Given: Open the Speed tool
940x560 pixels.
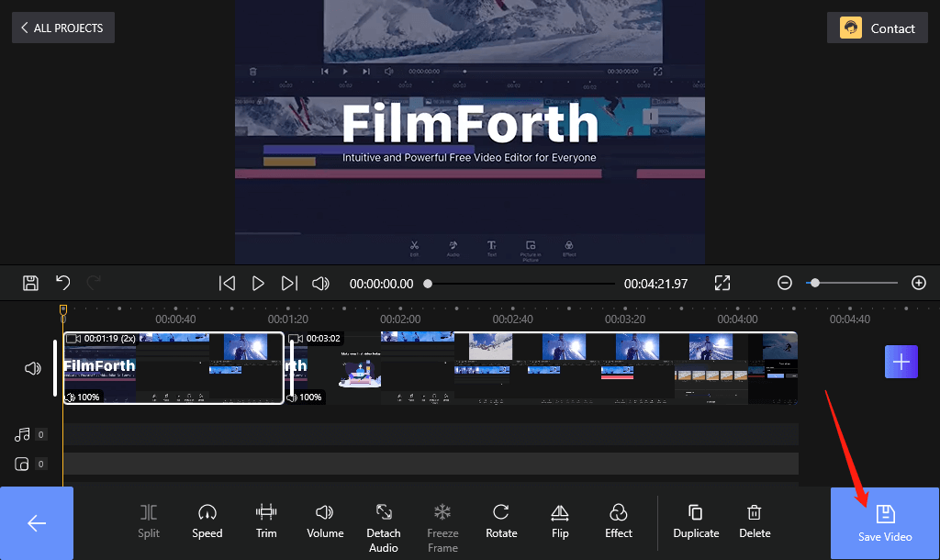Looking at the screenshot, I should click(x=207, y=521).
